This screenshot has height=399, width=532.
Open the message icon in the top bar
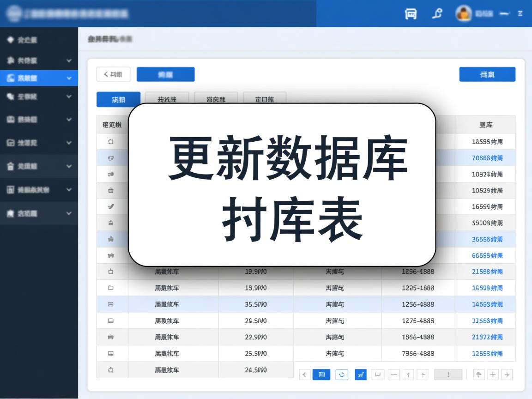coord(411,14)
